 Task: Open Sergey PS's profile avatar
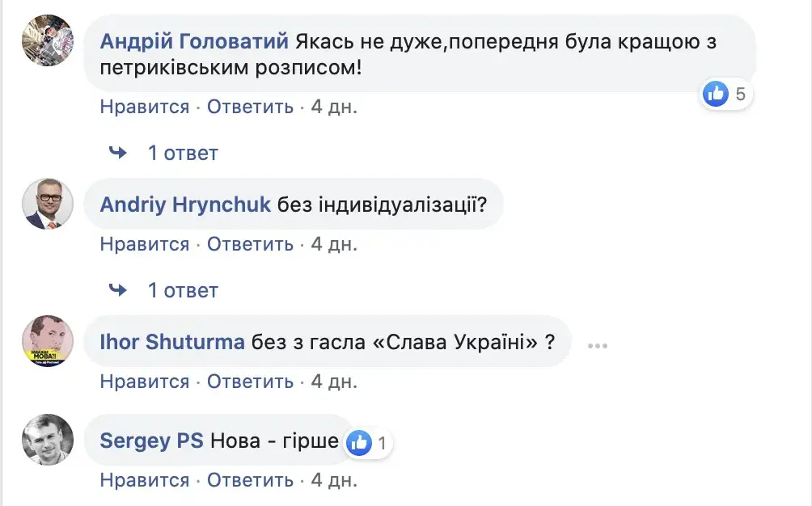tap(48, 440)
